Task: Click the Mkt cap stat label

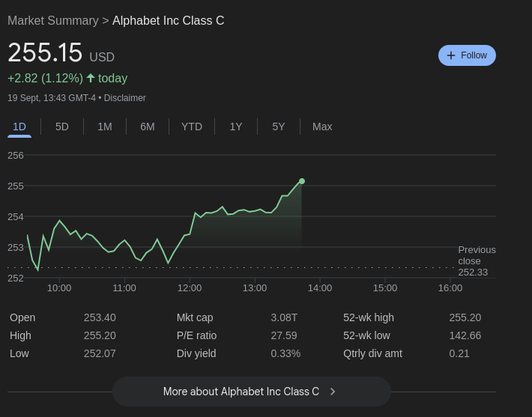Action: coord(195,317)
